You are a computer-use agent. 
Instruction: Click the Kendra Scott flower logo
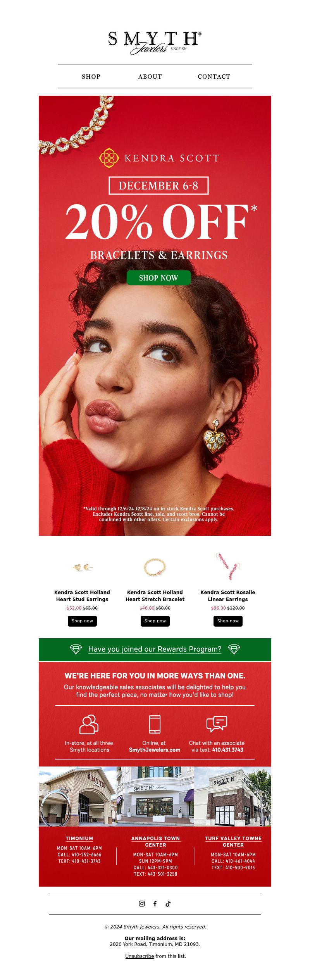click(109, 158)
